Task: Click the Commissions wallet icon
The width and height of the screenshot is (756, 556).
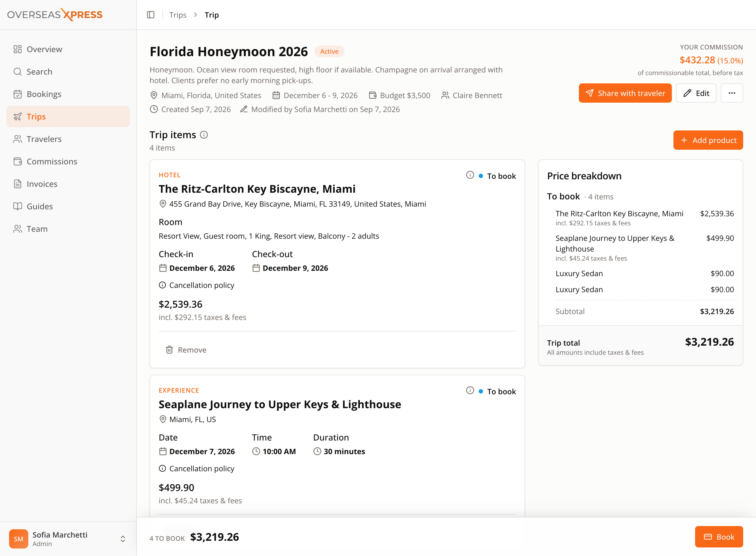Action: point(17,161)
